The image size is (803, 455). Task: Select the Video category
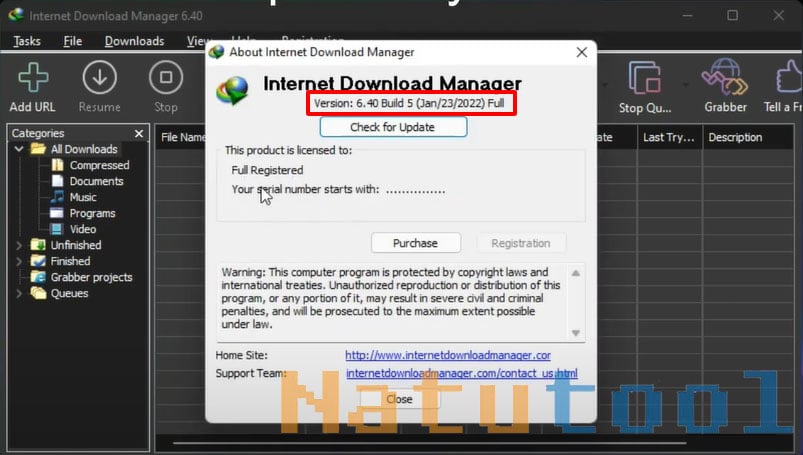pyautogui.click(x=83, y=229)
